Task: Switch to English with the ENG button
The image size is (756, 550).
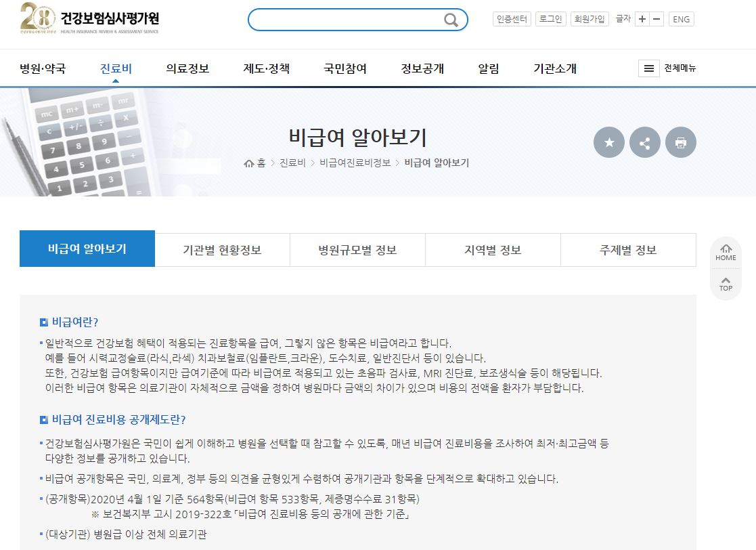Action: [x=682, y=19]
